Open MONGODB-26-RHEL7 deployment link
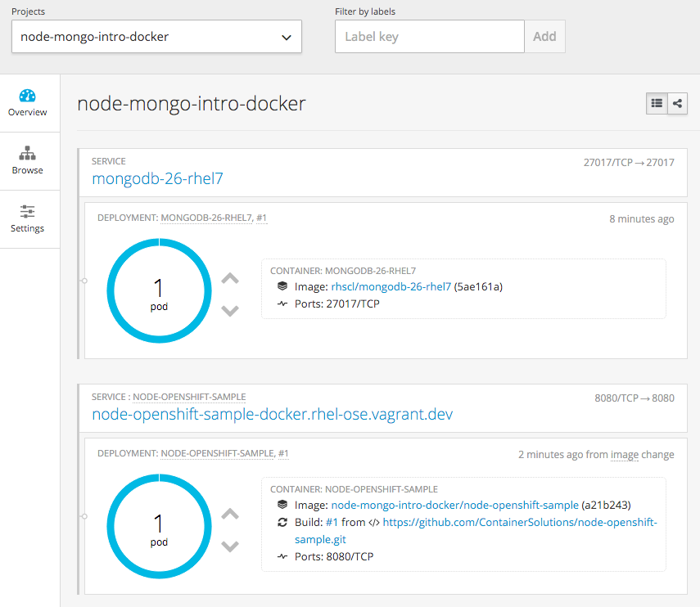The width and height of the screenshot is (700, 607). tap(206, 218)
